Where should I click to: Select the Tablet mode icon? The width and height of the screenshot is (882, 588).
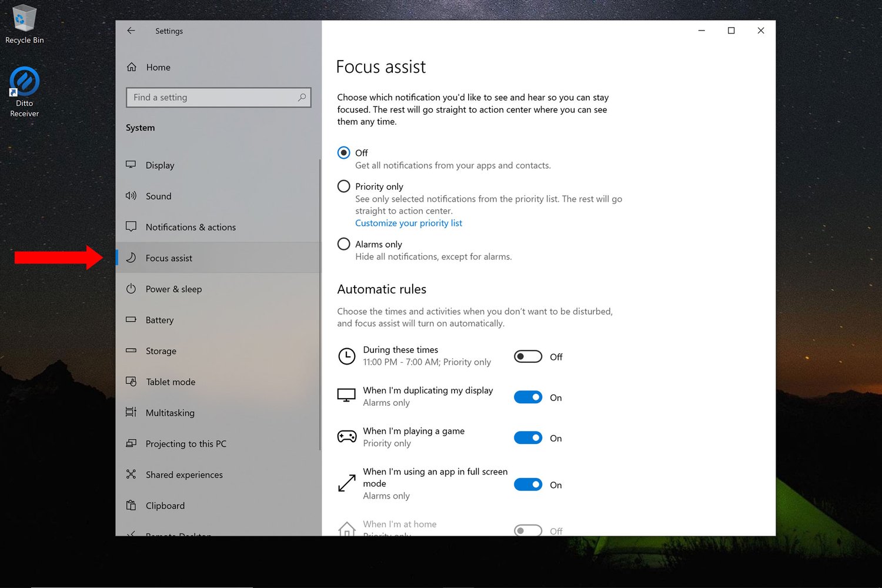pyautogui.click(x=131, y=382)
